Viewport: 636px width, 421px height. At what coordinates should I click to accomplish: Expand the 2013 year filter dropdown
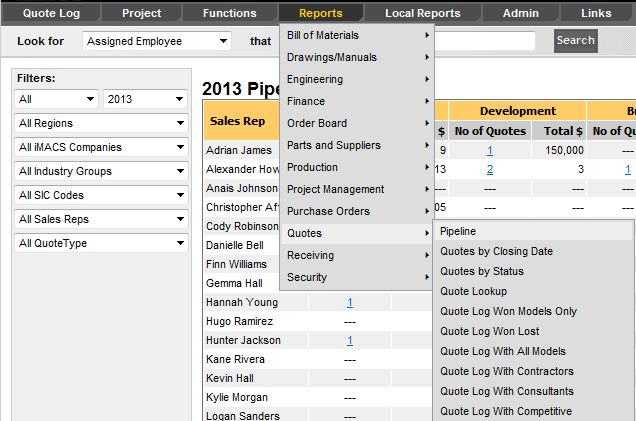146,99
